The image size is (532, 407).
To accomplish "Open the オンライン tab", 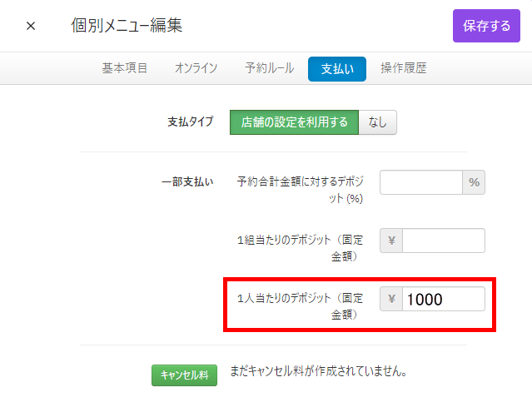I will (x=196, y=68).
